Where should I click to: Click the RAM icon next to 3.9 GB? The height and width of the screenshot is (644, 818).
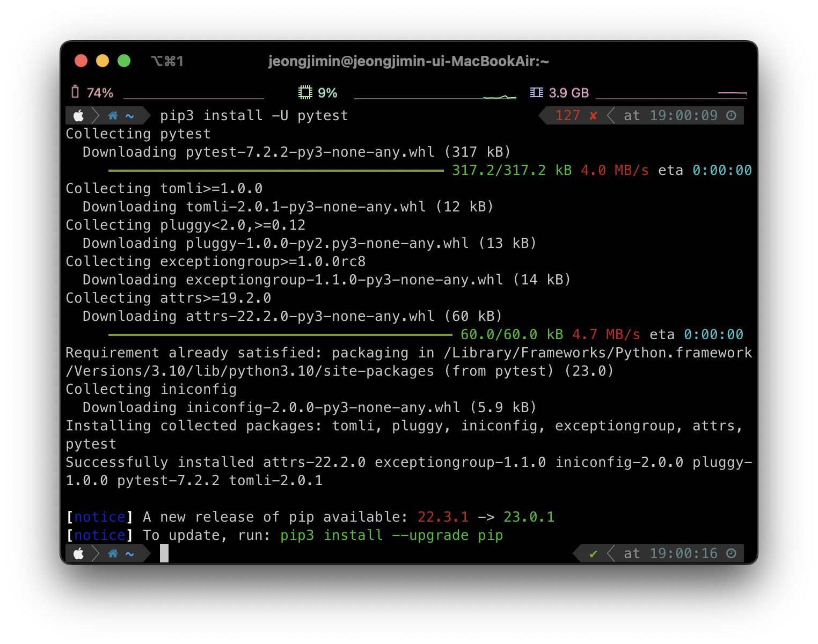(x=536, y=92)
